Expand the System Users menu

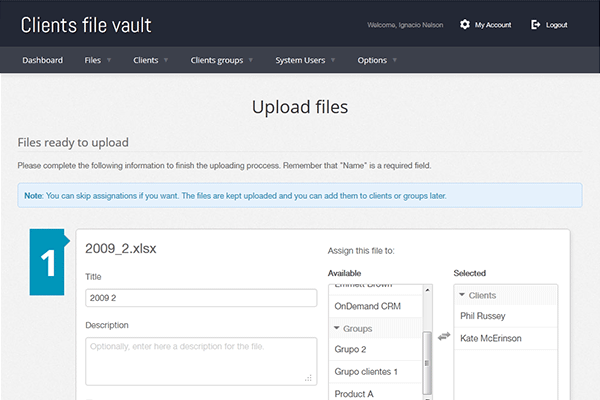click(305, 60)
